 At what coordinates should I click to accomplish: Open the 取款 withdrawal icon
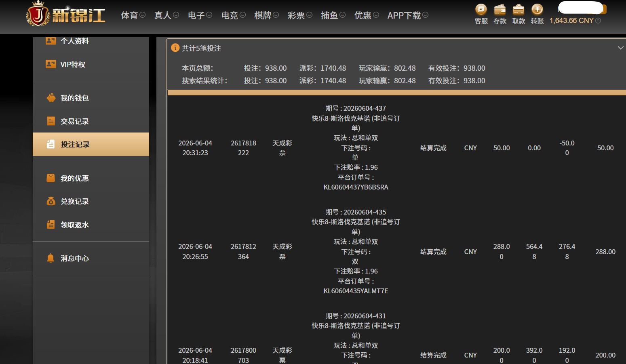click(x=519, y=9)
